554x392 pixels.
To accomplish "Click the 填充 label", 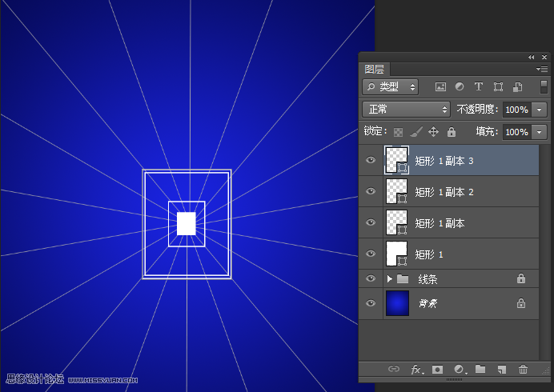I will (x=487, y=132).
